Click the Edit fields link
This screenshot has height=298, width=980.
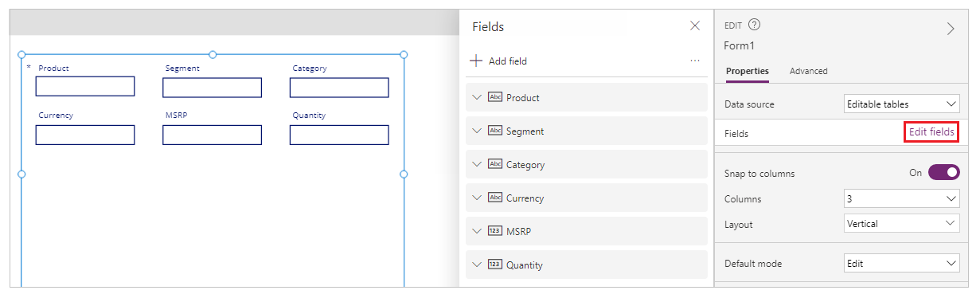point(931,132)
